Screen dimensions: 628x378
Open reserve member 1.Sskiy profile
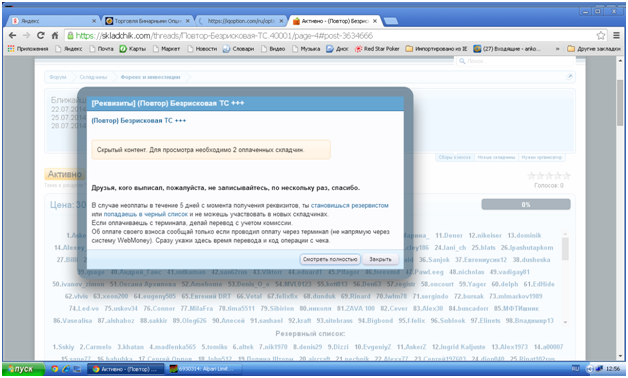(x=63, y=347)
